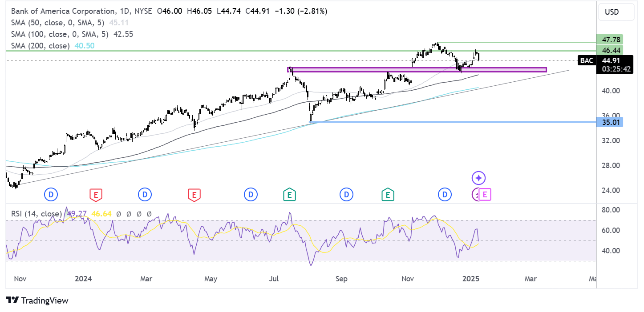Open the USD currency dropdown
Viewport: 644px width, 312px height.
[x=616, y=12]
